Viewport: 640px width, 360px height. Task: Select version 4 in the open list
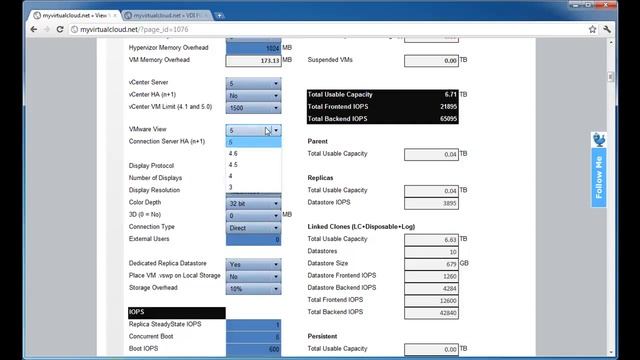click(x=253, y=176)
